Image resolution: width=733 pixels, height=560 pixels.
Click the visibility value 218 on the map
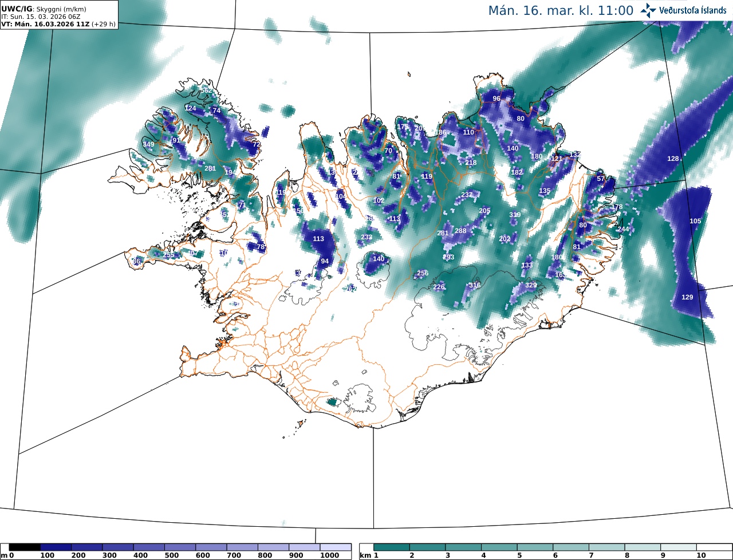pyautogui.click(x=471, y=163)
